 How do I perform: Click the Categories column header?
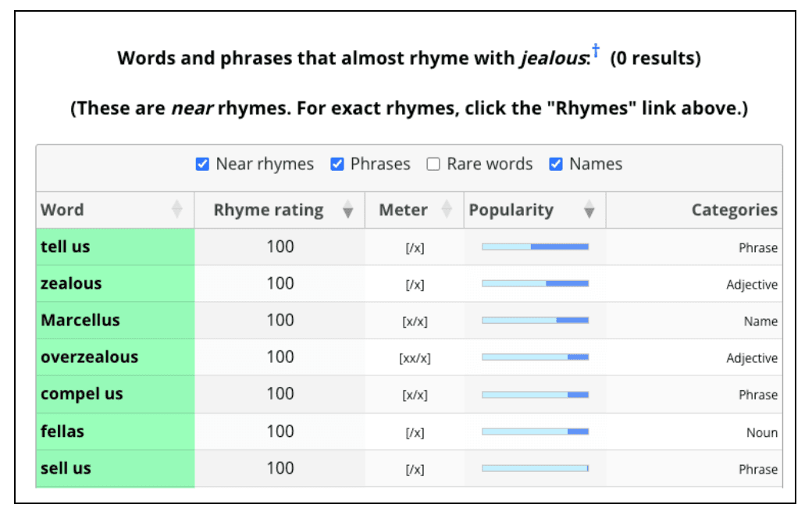734,210
